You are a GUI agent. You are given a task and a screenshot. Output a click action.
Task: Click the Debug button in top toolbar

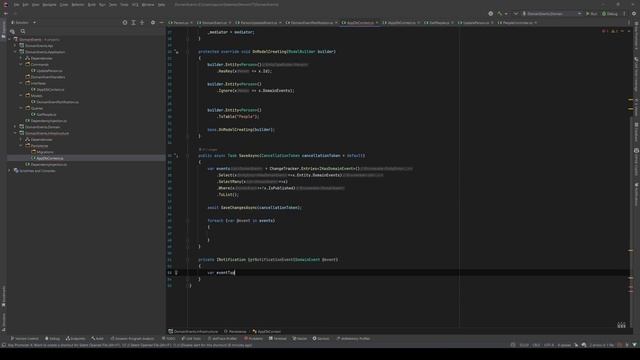click(x=610, y=13)
